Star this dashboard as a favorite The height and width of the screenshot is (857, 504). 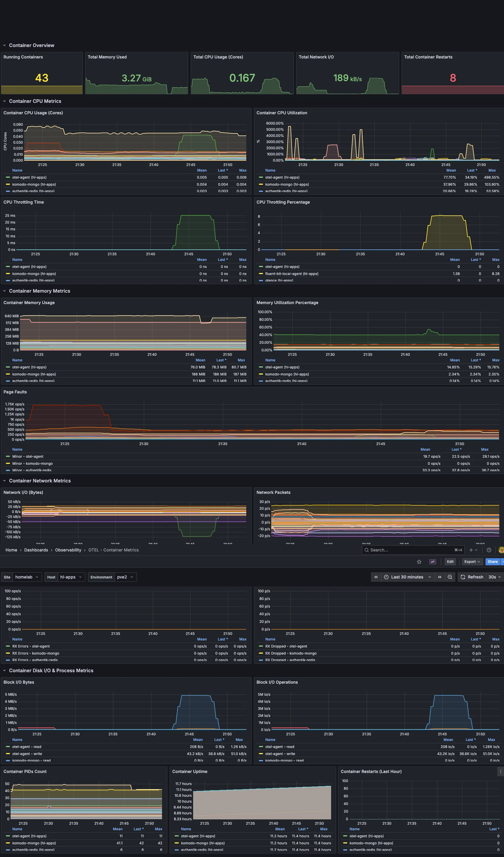(419, 562)
